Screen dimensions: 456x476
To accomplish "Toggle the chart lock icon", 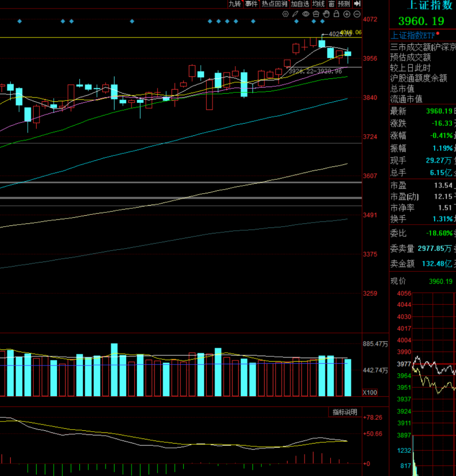I will pos(337,14).
